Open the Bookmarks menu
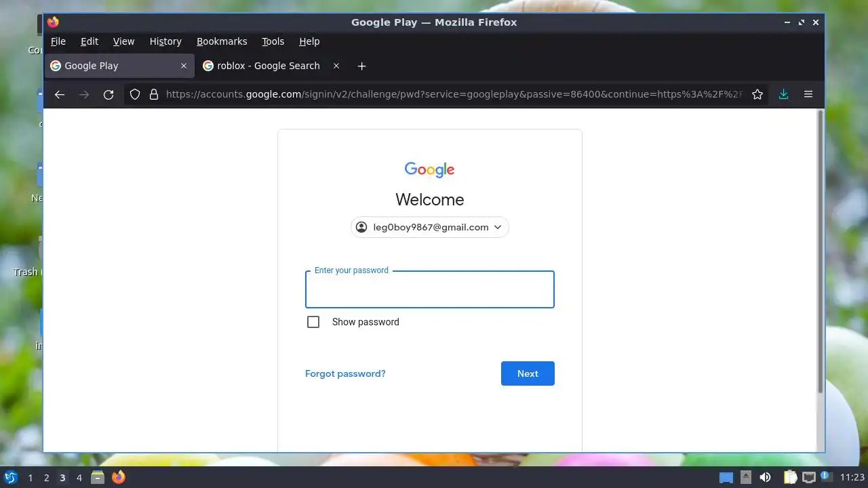This screenshot has height=488, width=868. 222,41
